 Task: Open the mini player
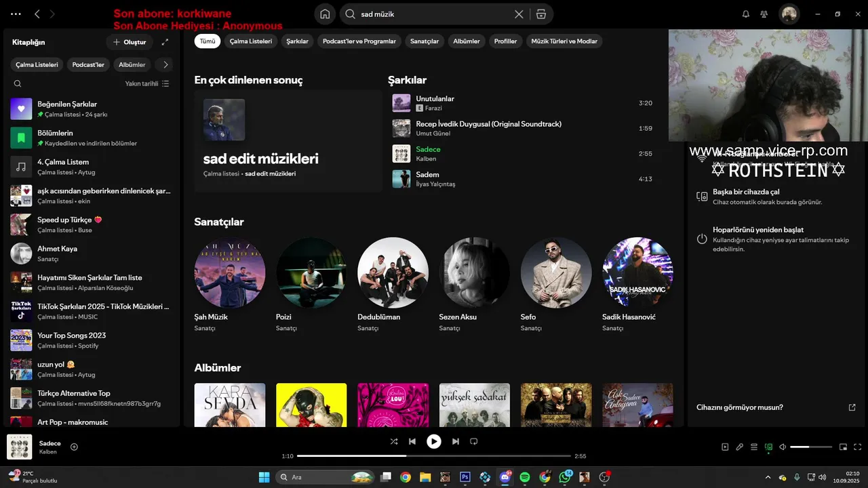pyautogui.click(x=843, y=447)
